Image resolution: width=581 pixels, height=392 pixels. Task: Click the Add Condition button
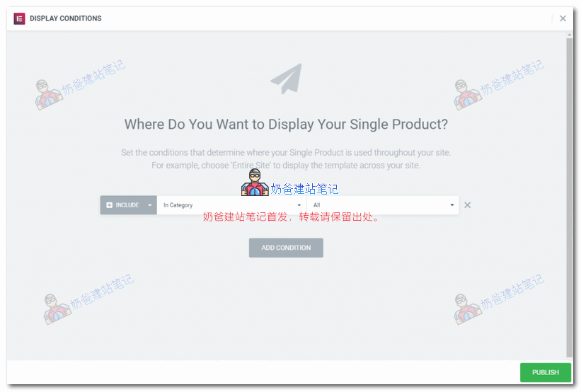pos(286,248)
